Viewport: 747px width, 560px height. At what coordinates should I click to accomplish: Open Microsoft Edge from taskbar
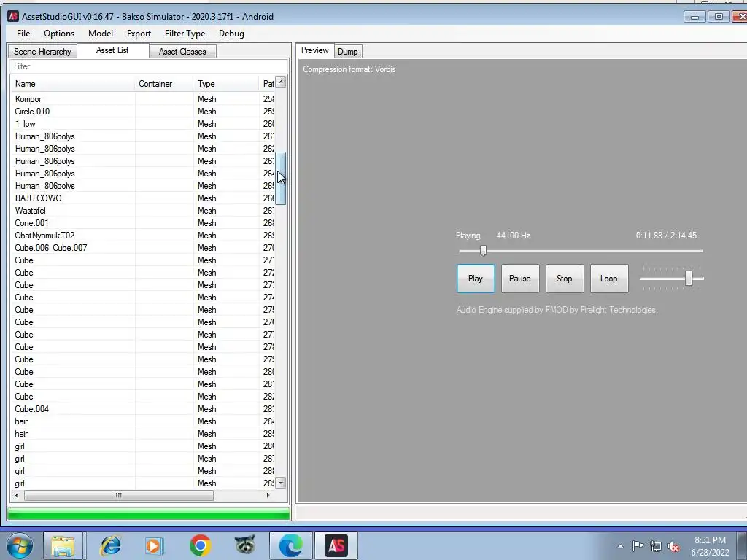click(291, 545)
